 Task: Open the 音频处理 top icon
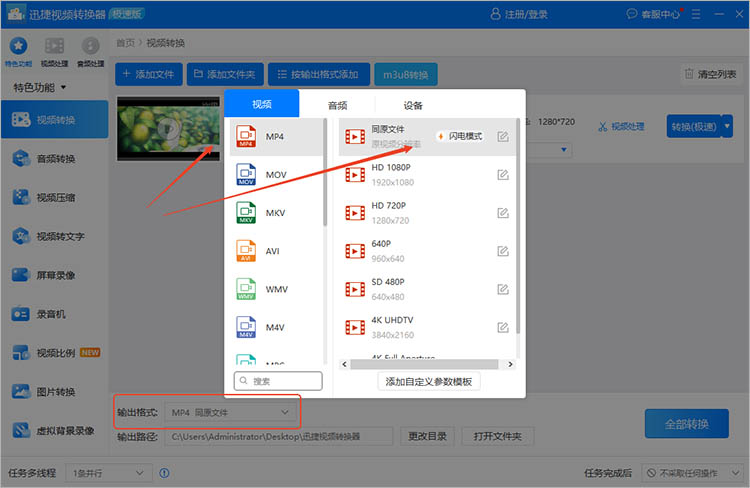click(x=90, y=46)
